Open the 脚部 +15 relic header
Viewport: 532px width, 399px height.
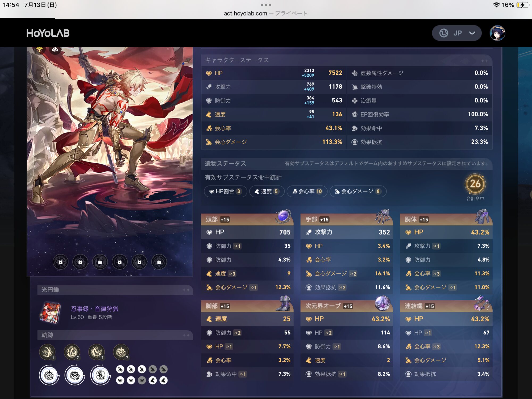coord(247,306)
